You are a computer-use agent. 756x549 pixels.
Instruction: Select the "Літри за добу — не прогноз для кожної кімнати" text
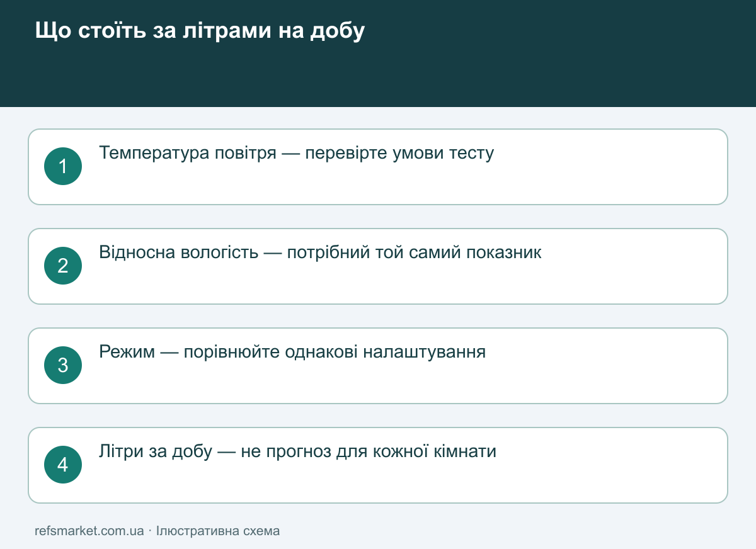click(298, 451)
